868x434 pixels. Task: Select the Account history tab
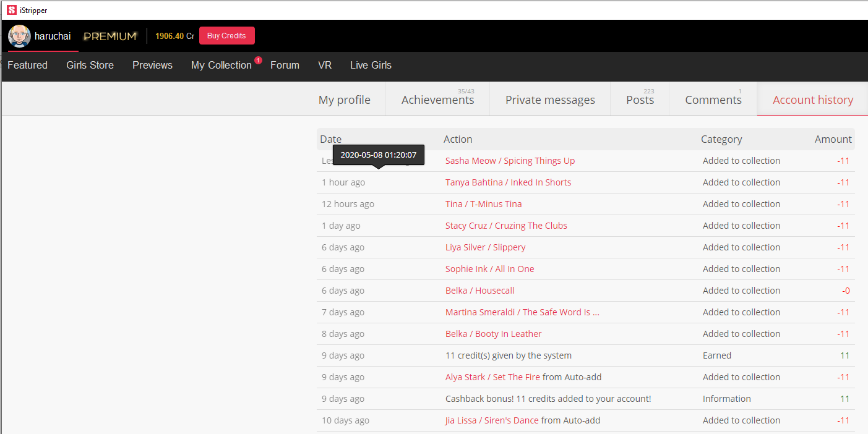point(813,100)
